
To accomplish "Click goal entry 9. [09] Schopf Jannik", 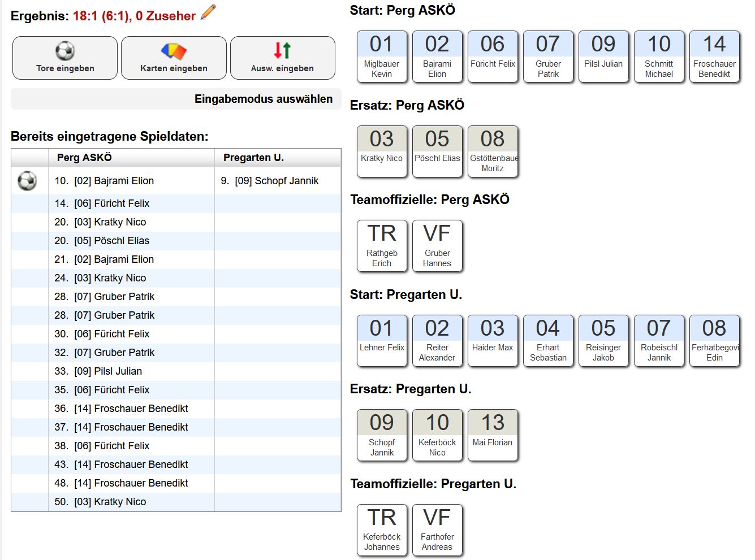I will [269, 181].
